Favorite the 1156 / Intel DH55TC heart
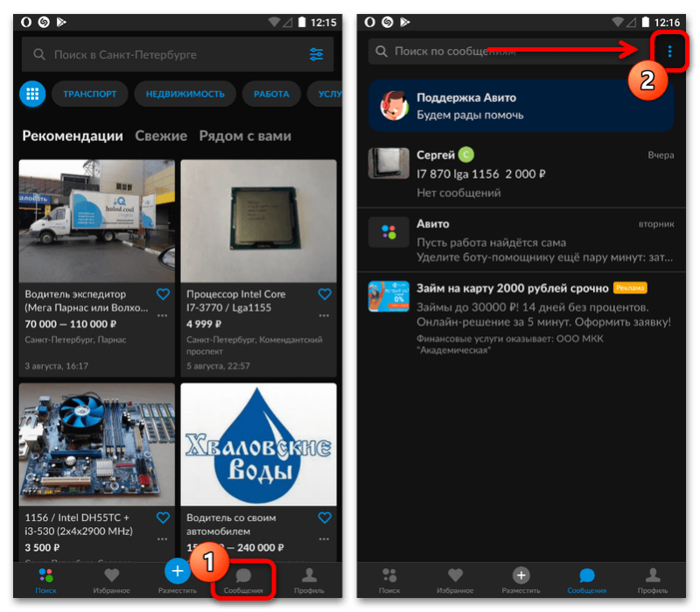The image size is (700, 612). (x=163, y=517)
